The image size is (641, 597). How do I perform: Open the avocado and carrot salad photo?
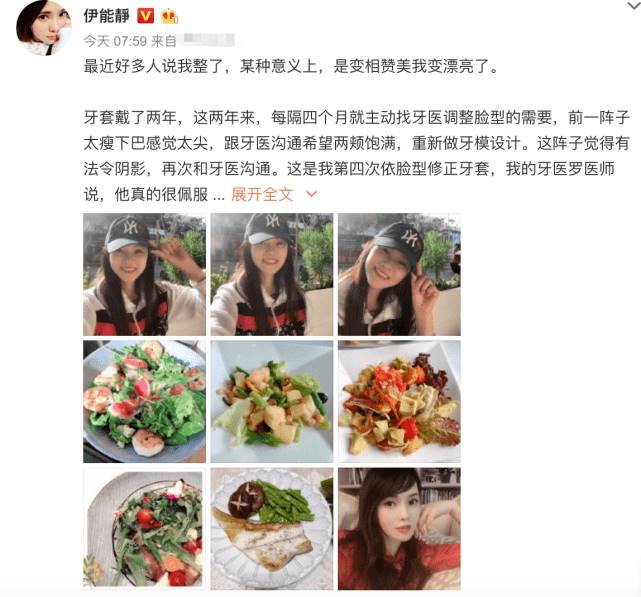point(399,402)
